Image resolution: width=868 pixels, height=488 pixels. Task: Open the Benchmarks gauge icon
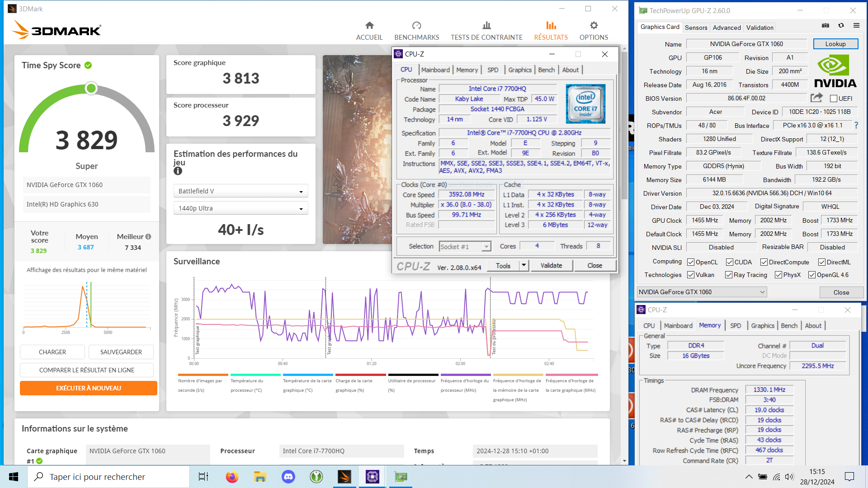pos(416,25)
